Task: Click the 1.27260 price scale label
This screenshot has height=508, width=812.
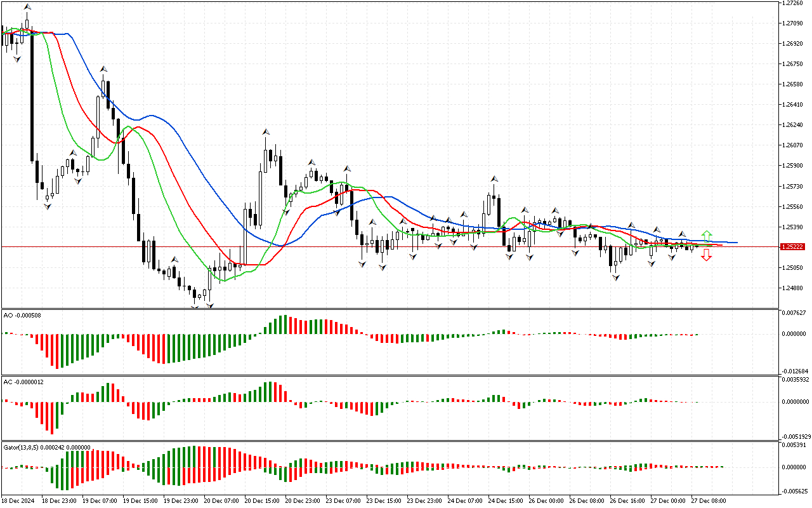Action: [793, 3]
